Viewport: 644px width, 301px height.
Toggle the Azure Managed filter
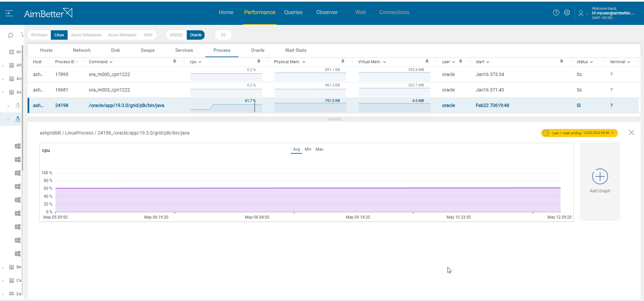point(122,35)
